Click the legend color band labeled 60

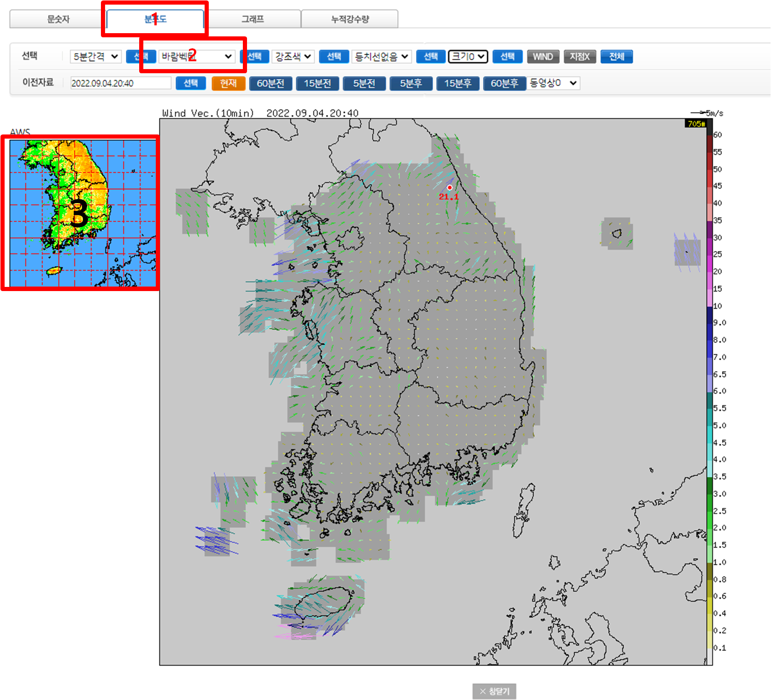pos(709,127)
